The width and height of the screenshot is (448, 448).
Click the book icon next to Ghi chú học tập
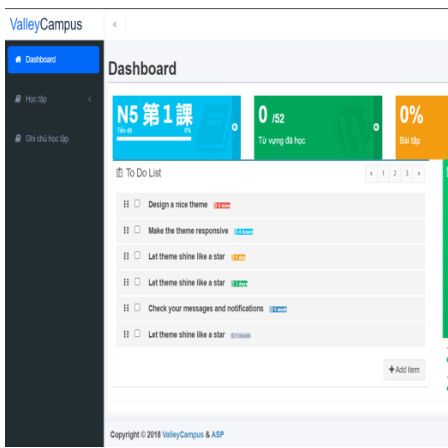18,138
